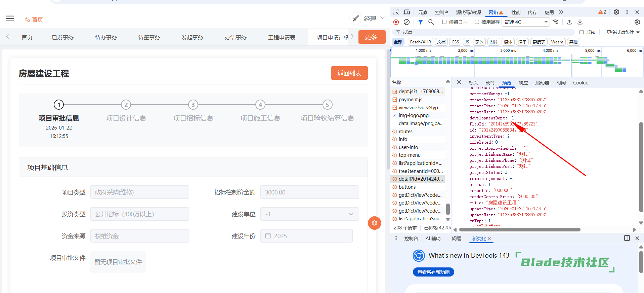Open the 待办事务 tab
644x293 pixels.
pyautogui.click(x=106, y=37)
